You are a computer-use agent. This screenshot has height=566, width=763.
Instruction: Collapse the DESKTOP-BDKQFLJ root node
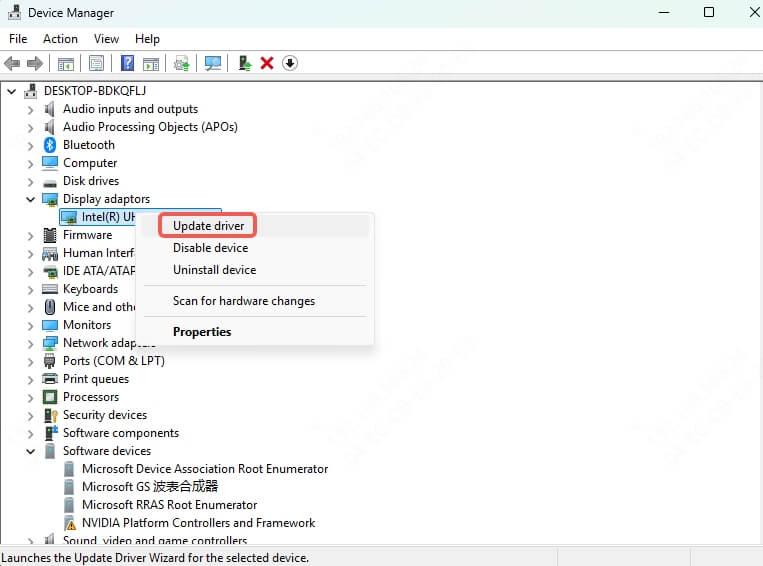pos(12,91)
